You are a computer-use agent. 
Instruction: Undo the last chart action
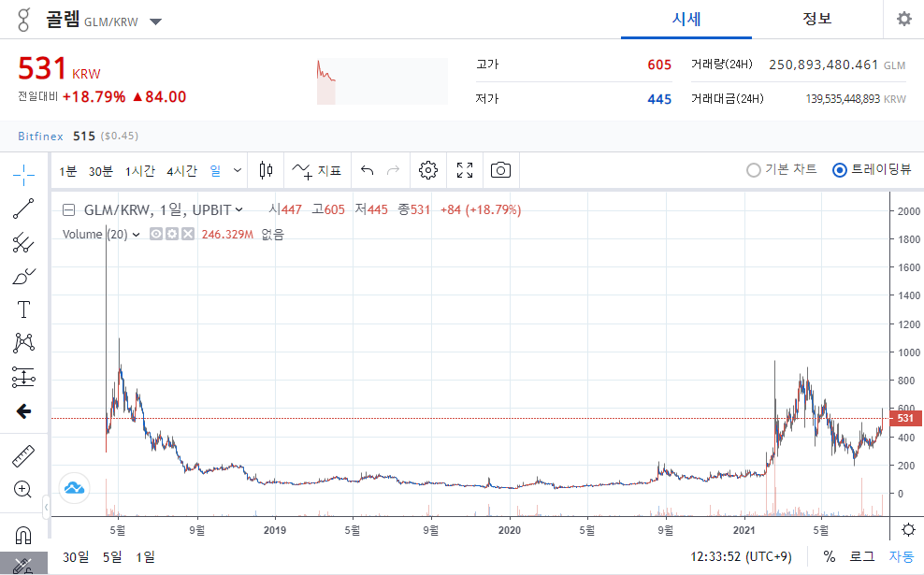coord(368,171)
